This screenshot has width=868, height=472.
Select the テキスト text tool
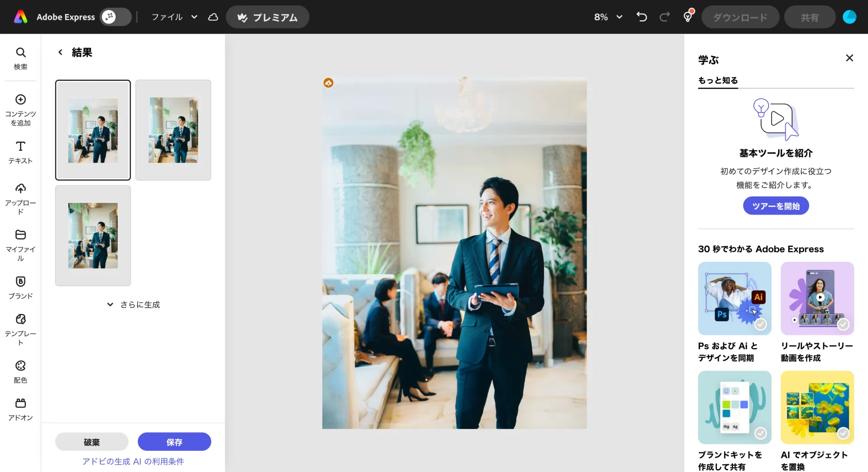(x=20, y=152)
